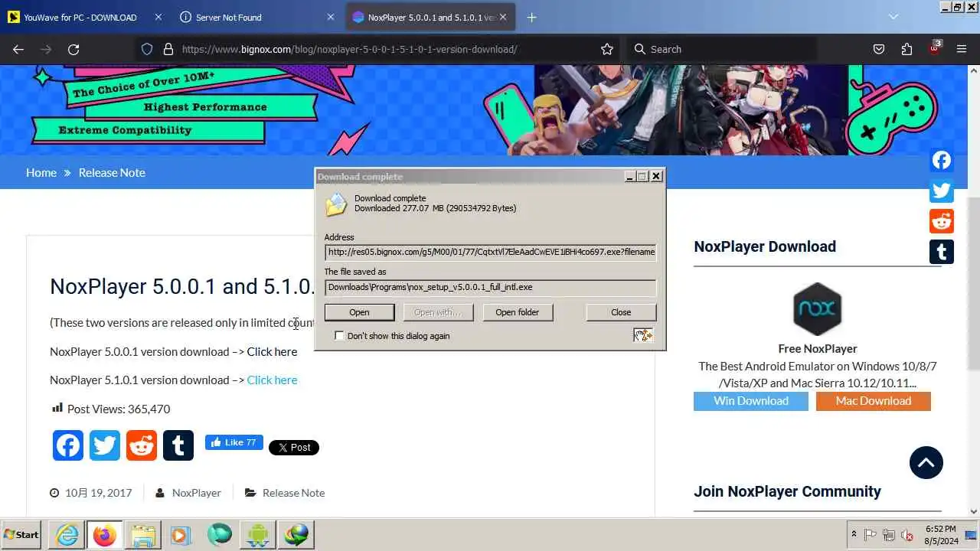Open the green Android taskbar icon
This screenshot has width=980, height=551.
point(258,535)
